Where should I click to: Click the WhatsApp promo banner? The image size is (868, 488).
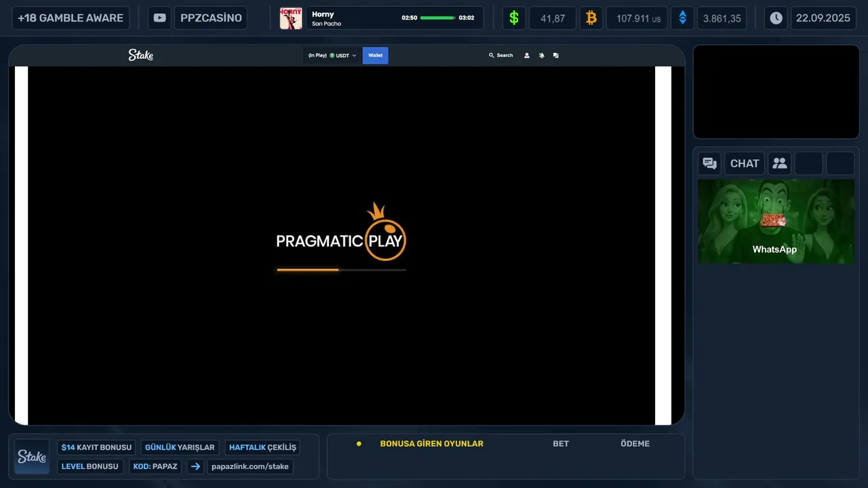point(776,221)
